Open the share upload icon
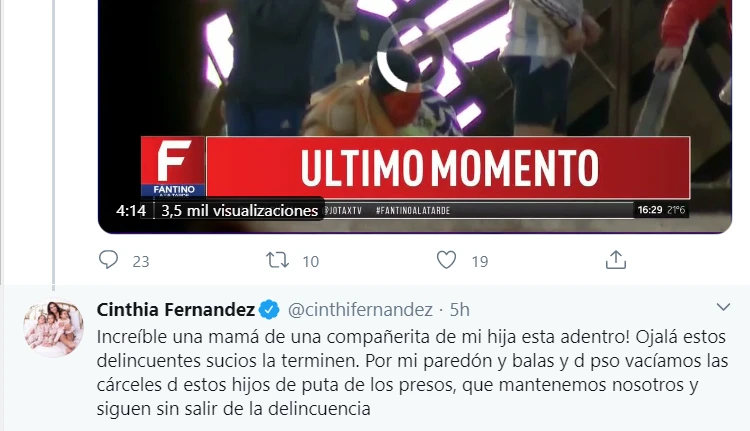Viewport: 750px width, 431px height. 616,260
